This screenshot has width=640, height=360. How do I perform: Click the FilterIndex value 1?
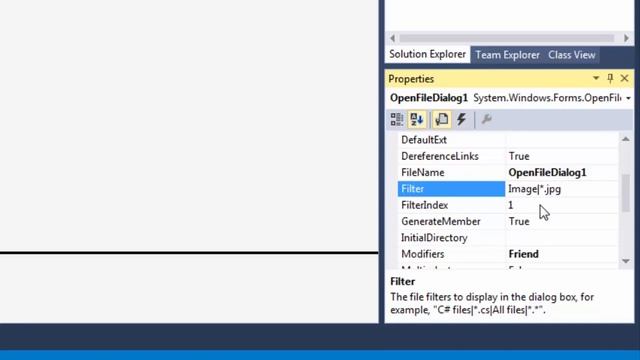coord(562,205)
